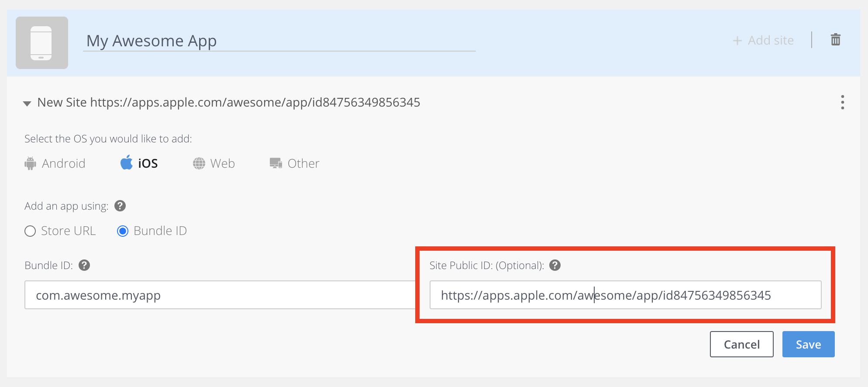Select the Apple iOS icon
The width and height of the screenshot is (868, 387).
pyautogui.click(x=127, y=162)
